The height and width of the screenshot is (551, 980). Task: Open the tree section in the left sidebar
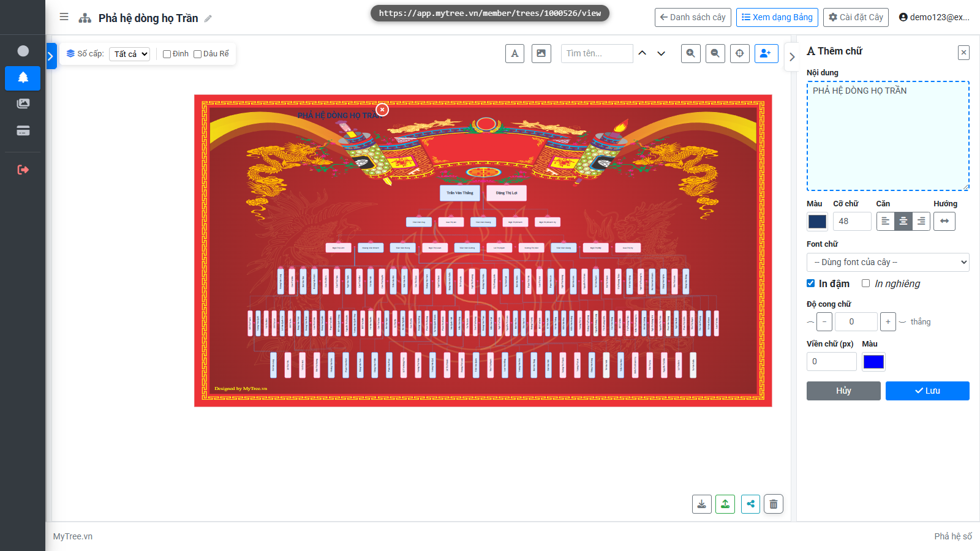23,78
